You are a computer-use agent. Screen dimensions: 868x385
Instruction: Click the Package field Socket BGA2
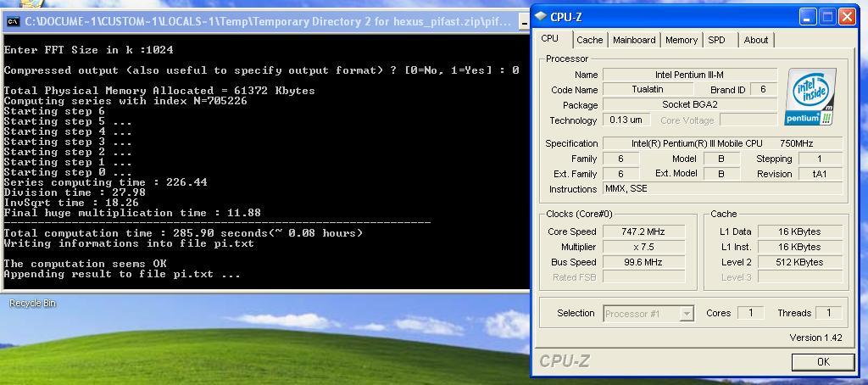(x=690, y=104)
